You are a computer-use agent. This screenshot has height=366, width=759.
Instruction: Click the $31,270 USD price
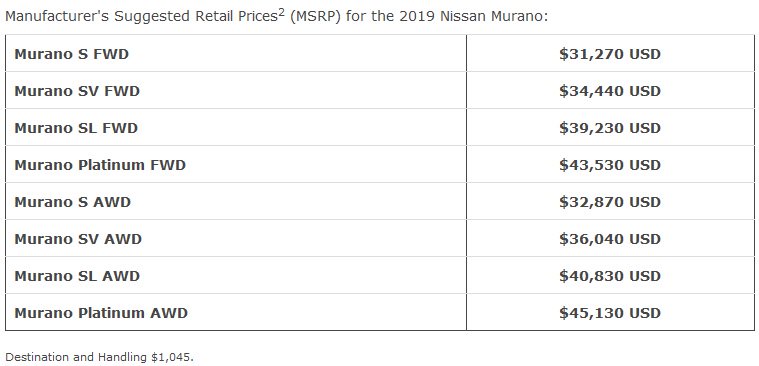tap(610, 54)
